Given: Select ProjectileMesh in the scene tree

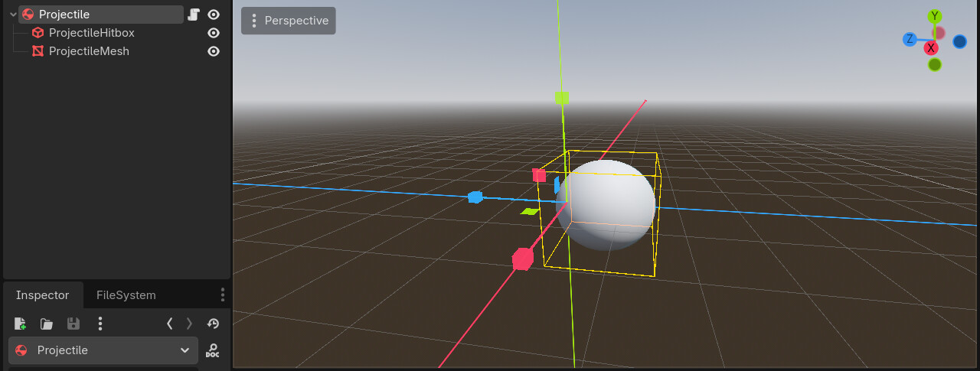Looking at the screenshot, I should (88, 51).
